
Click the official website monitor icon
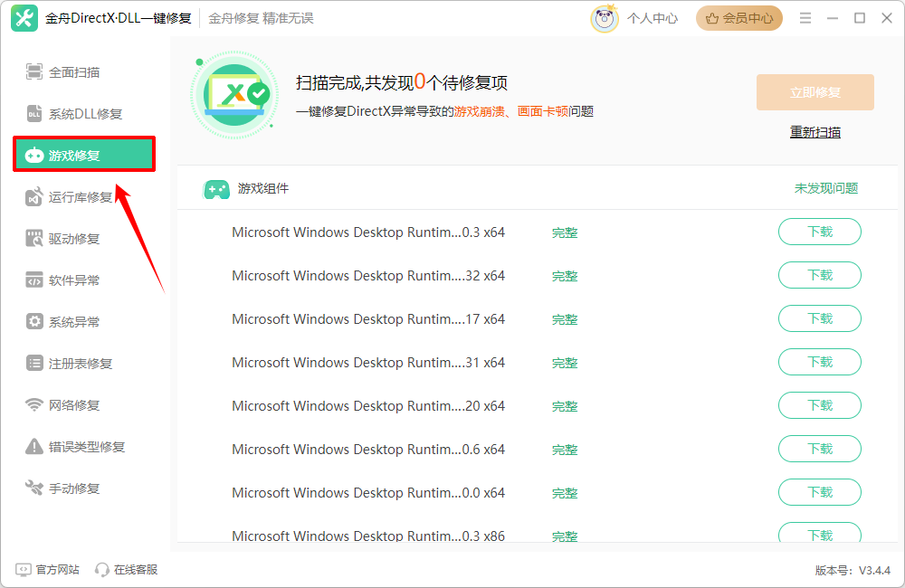click(x=24, y=570)
